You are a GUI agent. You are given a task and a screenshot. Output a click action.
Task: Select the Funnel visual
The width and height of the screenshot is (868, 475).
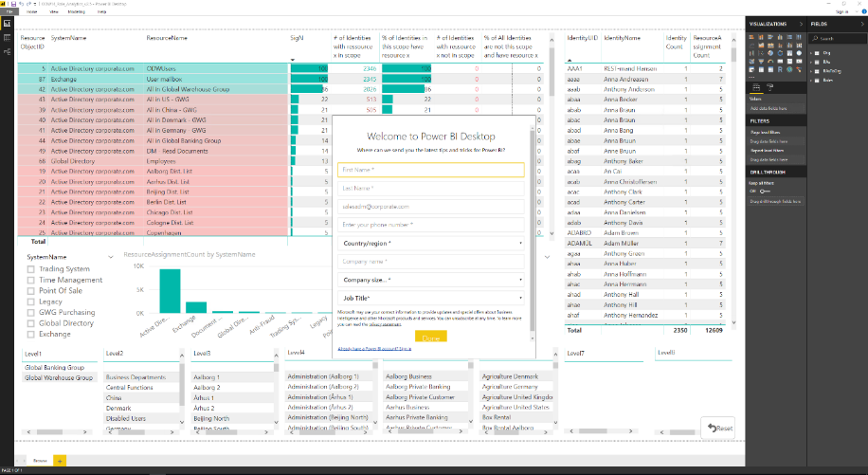[761, 61]
